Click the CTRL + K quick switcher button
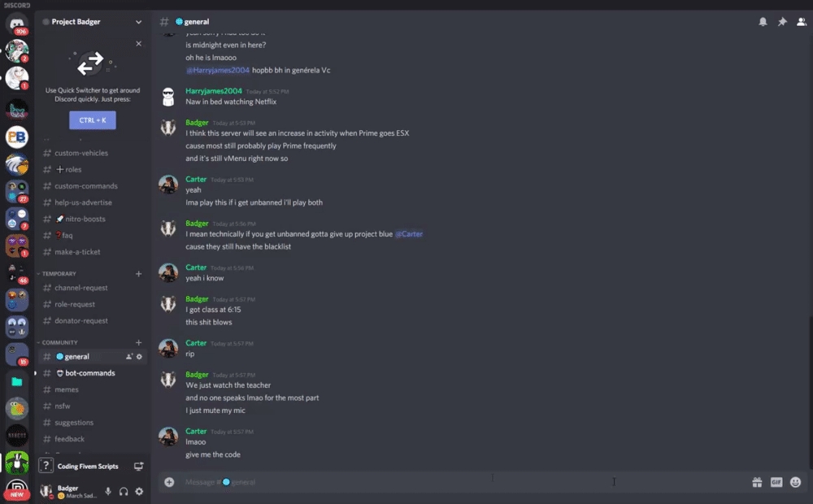Screen dimensions: 813x504 [x=93, y=120]
